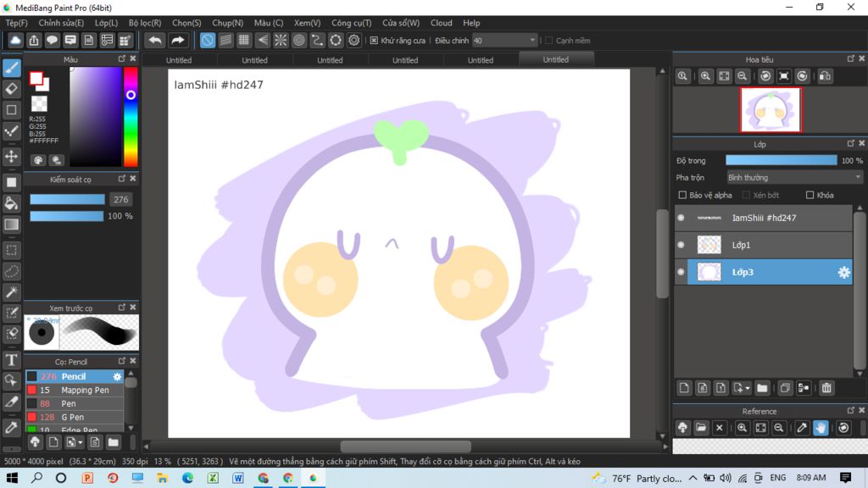Viewport: 868px width, 488px height.
Task: Enable the Khóa layer lock checkbox
Action: [x=810, y=196]
